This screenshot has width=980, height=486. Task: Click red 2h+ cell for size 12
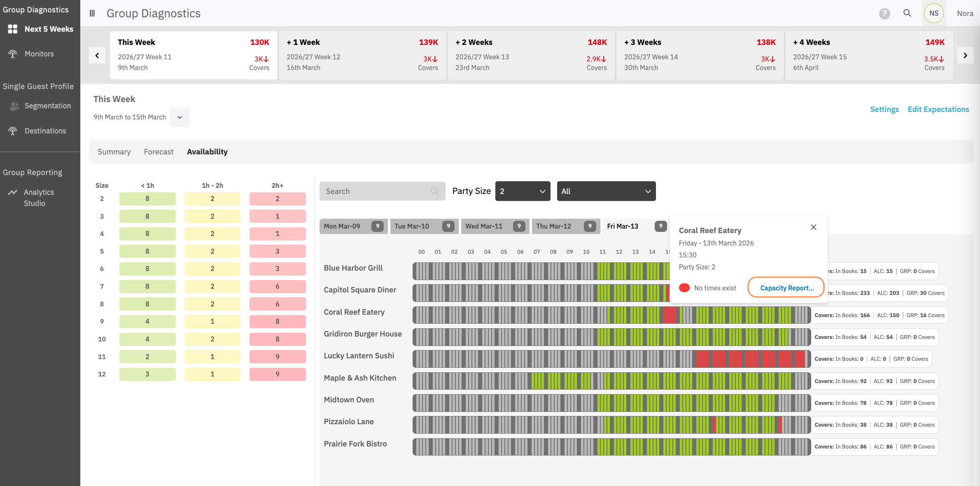(x=277, y=374)
